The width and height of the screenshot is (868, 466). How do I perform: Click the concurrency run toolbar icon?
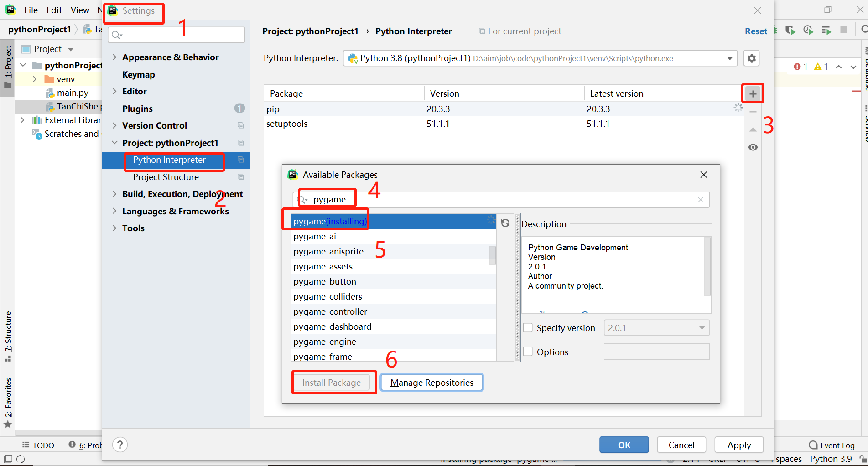(826, 30)
